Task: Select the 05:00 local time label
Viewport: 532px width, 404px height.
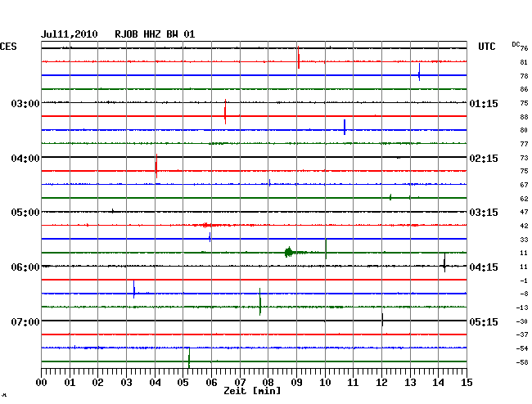Action: coord(25,213)
